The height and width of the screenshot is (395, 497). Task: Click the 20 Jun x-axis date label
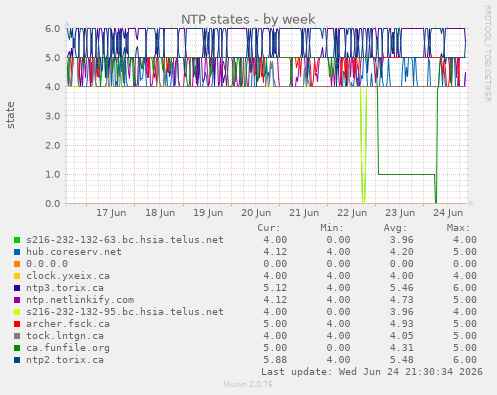point(256,213)
